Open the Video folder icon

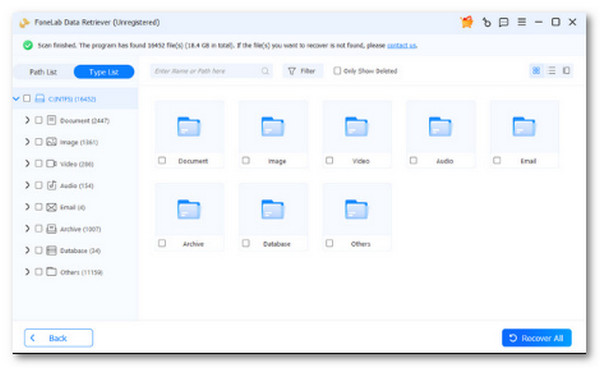tap(356, 127)
